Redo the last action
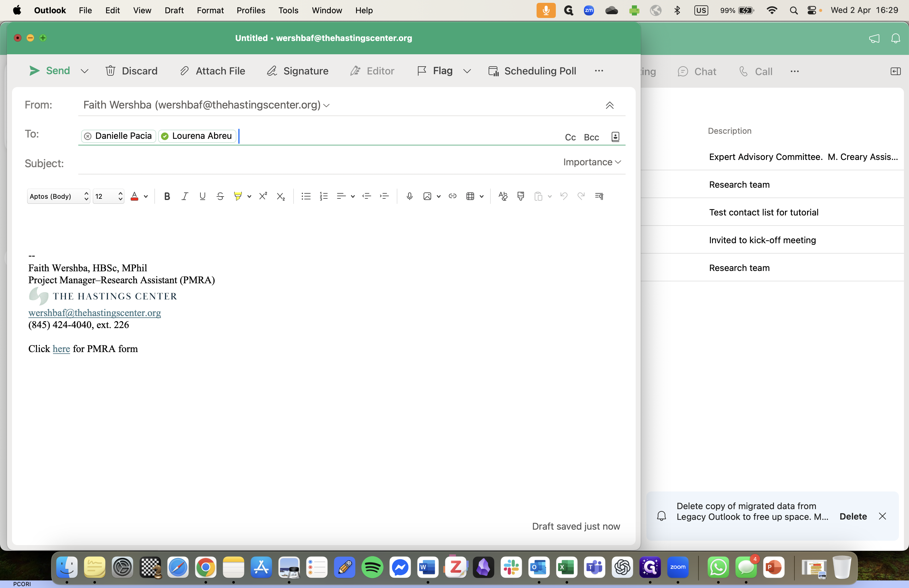 tap(581, 196)
